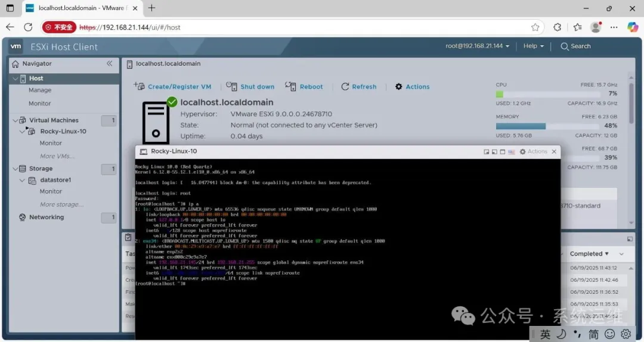Click the browser Copilot icon

[633, 27]
